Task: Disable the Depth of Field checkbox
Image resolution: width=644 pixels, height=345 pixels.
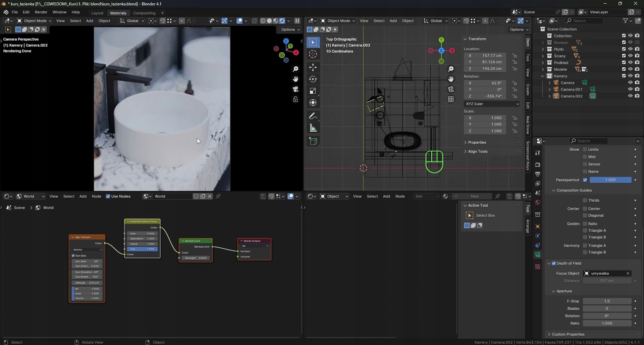Action: point(554,263)
